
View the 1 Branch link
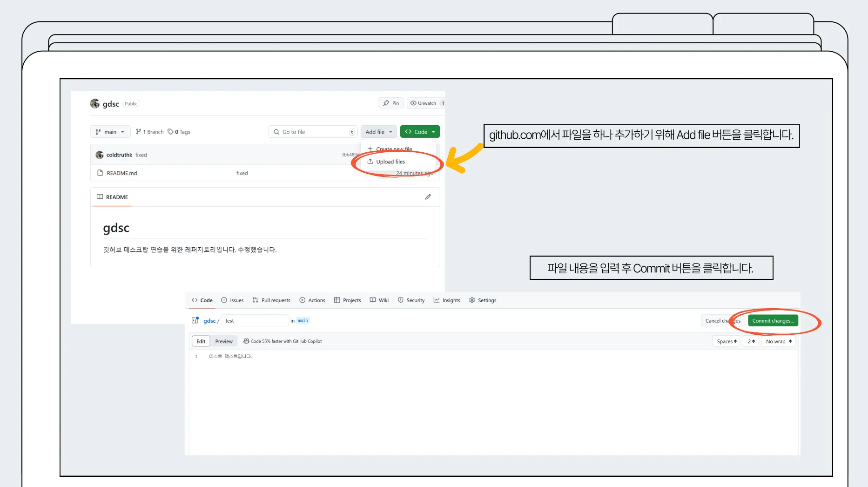(x=150, y=132)
